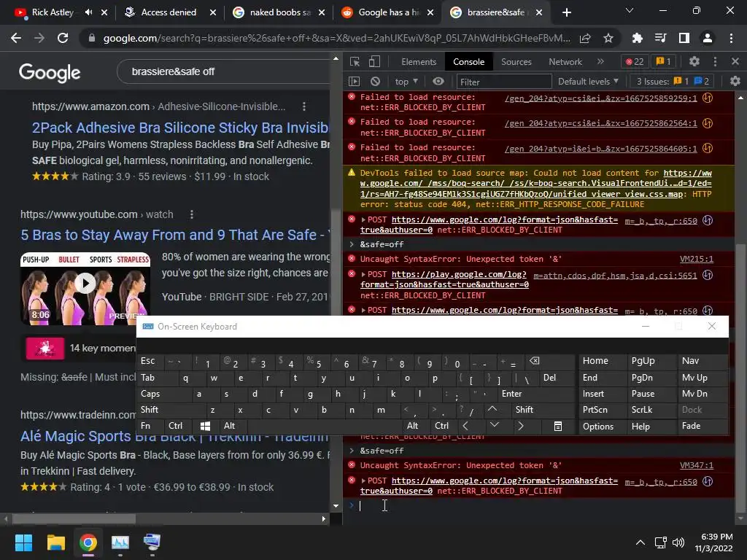This screenshot has height=560, width=747.
Task: Toggle Fn key on On-Screen Keyboard
Action: click(x=150, y=426)
